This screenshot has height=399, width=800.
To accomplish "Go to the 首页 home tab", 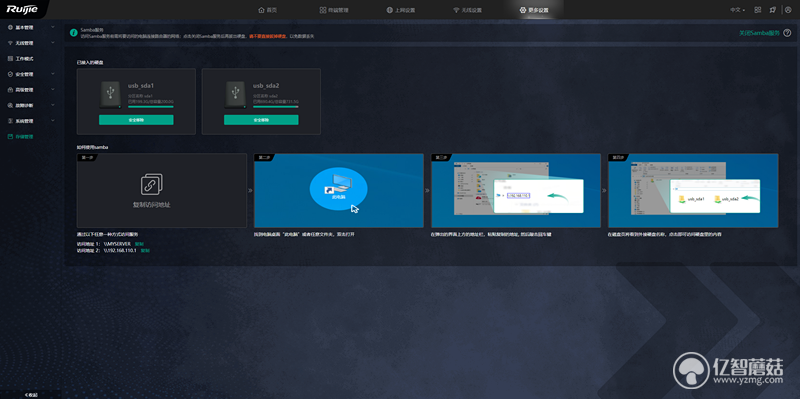I will click(x=268, y=10).
